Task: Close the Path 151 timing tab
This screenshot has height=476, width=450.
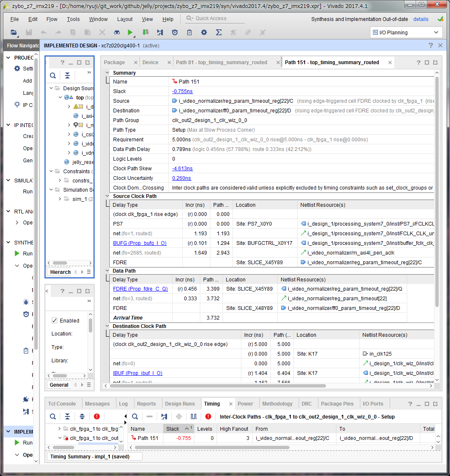Action: [390, 62]
